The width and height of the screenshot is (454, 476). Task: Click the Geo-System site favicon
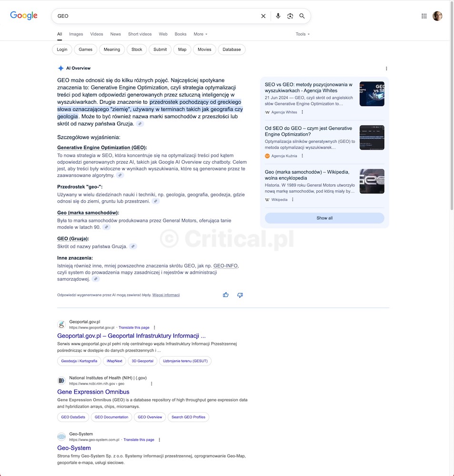pos(61,437)
